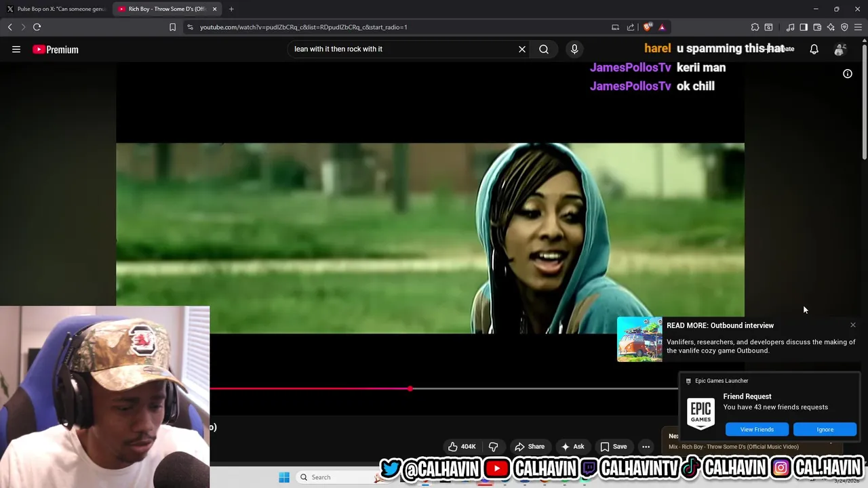The height and width of the screenshot is (488, 868).
Task: Show video info card icon
Action: 848,74
